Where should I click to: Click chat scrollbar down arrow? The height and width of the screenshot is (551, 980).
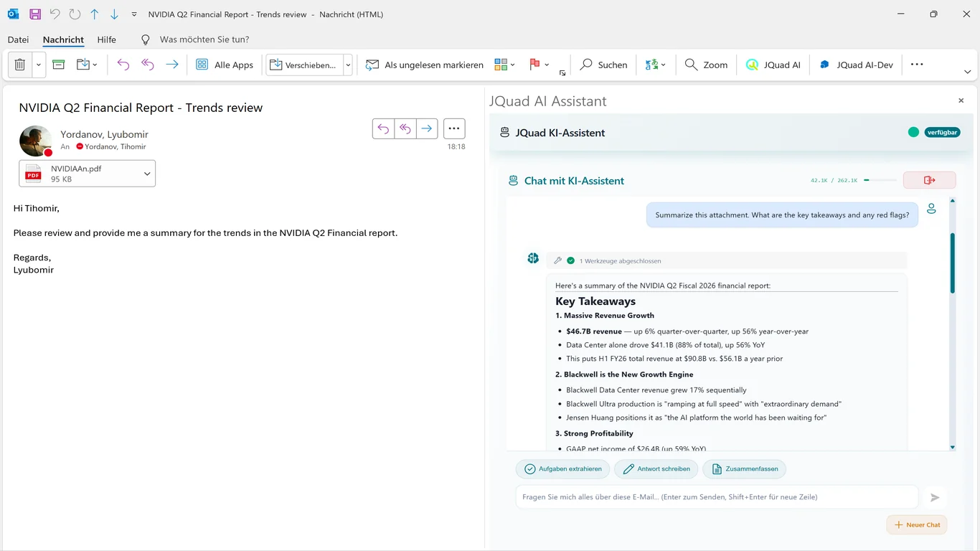tap(953, 447)
